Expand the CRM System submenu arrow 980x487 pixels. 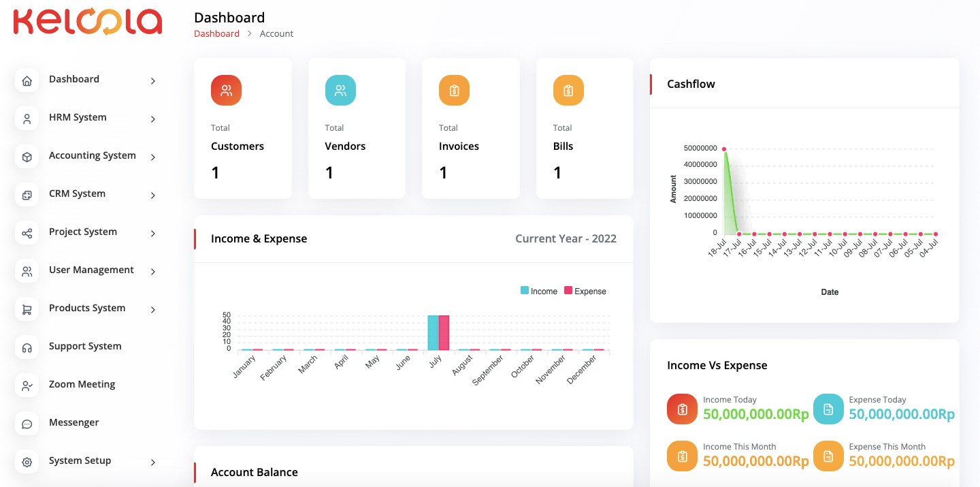click(153, 195)
